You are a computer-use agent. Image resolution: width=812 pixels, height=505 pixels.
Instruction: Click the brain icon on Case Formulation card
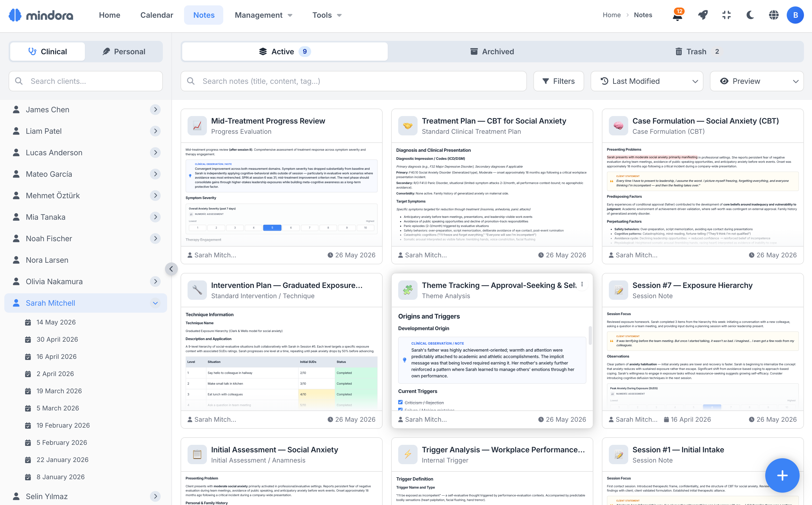pyautogui.click(x=618, y=126)
